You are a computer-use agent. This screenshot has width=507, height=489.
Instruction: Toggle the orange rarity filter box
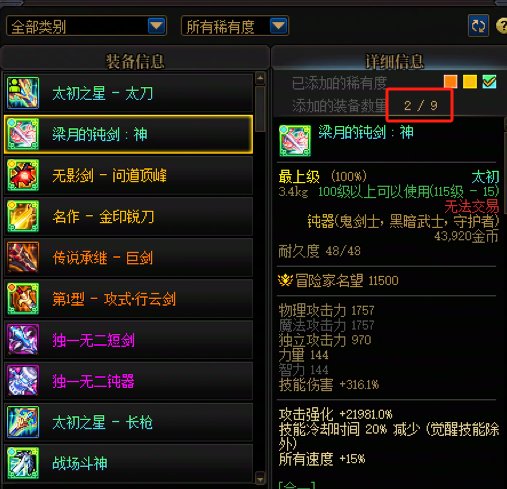click(x=450, y=82)
